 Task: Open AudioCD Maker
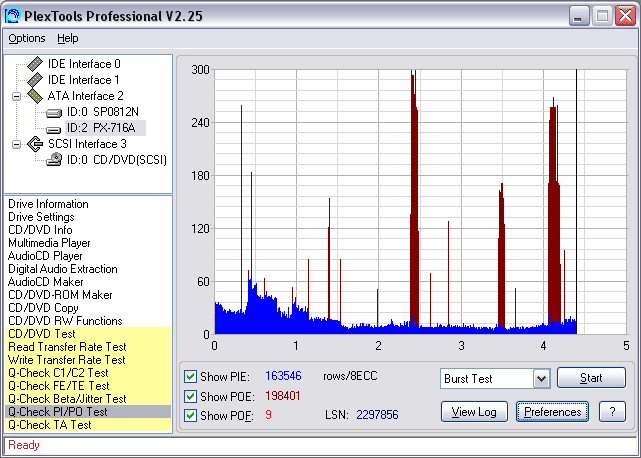[45, 282]
